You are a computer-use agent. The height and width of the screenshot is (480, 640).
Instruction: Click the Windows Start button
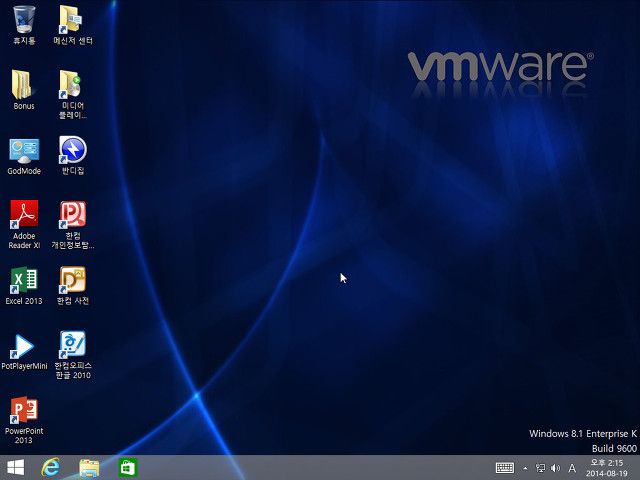coord(16,467)
